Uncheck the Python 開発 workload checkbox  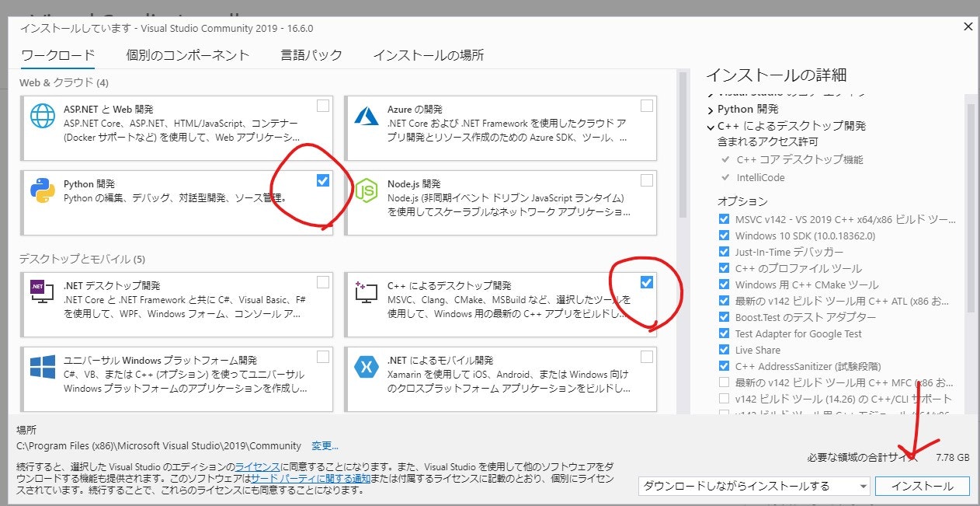coord(323,180)
